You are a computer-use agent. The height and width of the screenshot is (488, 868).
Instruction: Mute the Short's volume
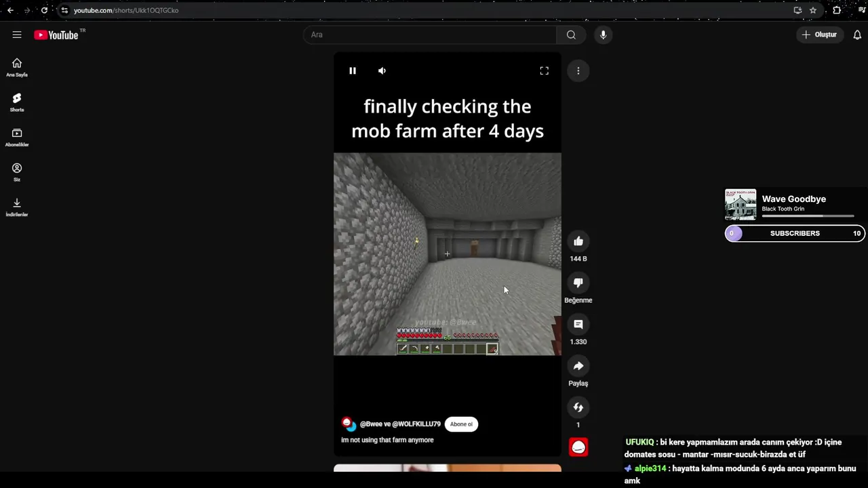[x=382, y=70]
